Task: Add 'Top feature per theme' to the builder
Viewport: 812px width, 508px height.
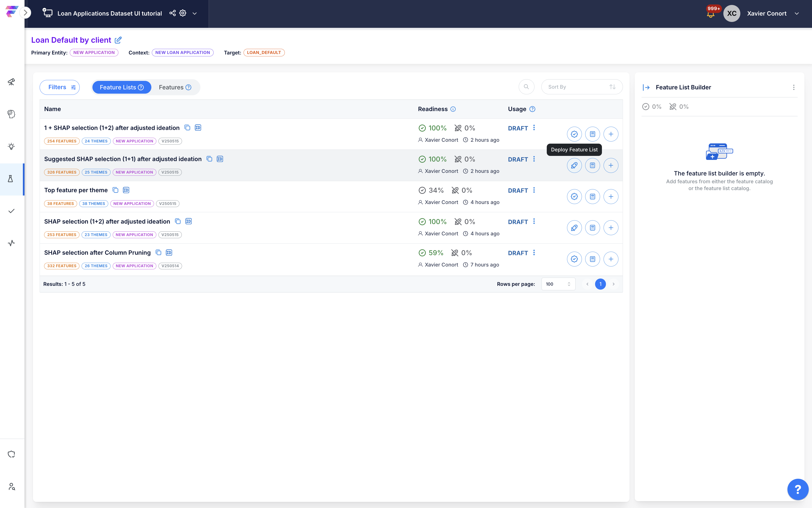Action: tap(611, 196)
